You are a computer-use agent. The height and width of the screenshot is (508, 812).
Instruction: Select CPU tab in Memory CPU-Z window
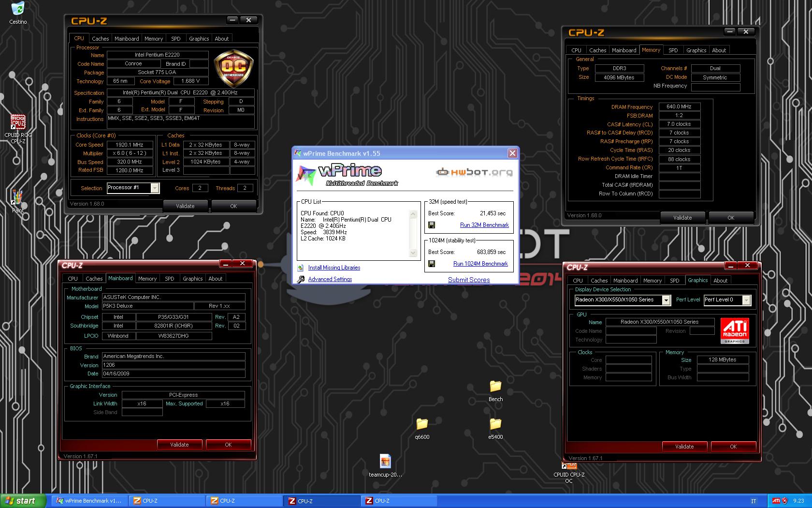tap(577, 50)
